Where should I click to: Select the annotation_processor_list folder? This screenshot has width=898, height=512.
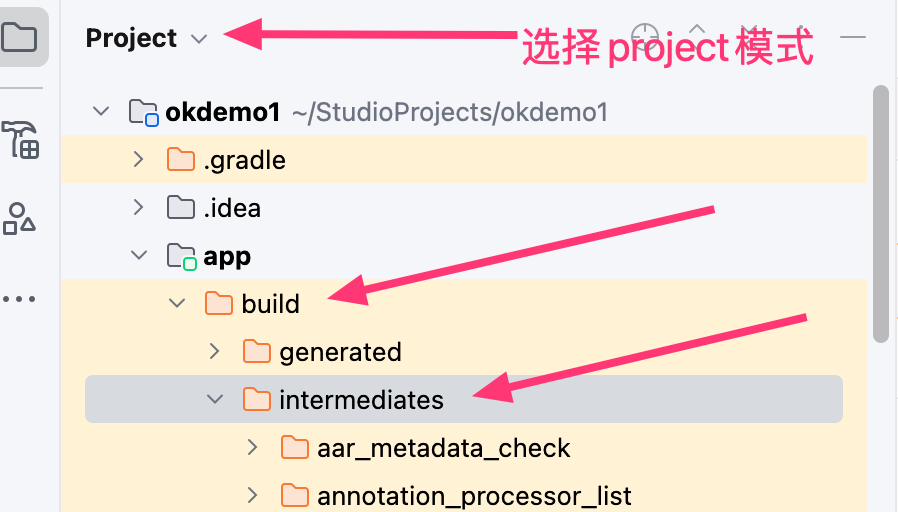coord(474,496)
